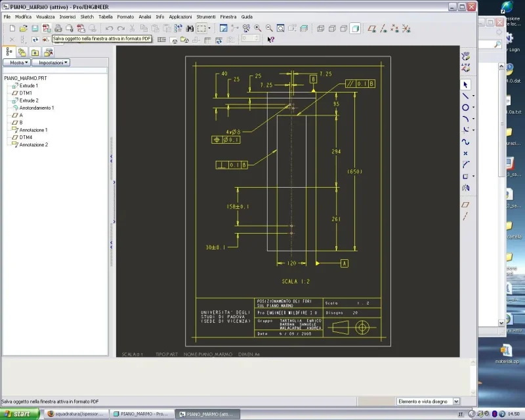Open the Modifica menu
This screenshot has height=420, width=525.
pyautogui.click(x=23, y=17)
